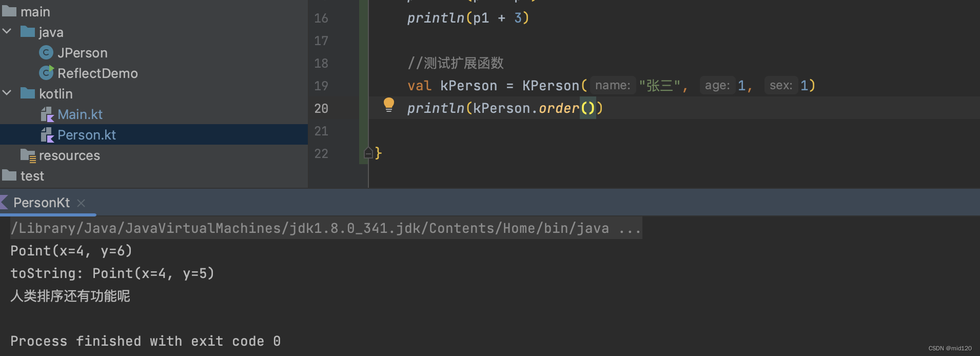Click line number 20 in the gutter

321,108
